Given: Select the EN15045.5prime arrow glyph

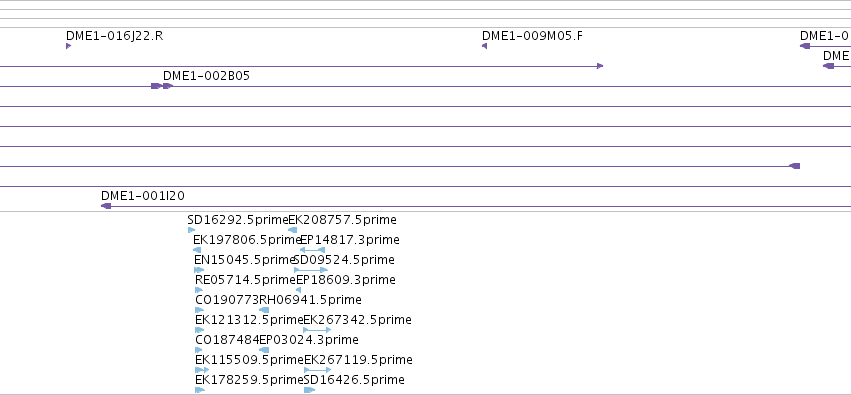Looking at the screenshot, I should tap(199, 270).
